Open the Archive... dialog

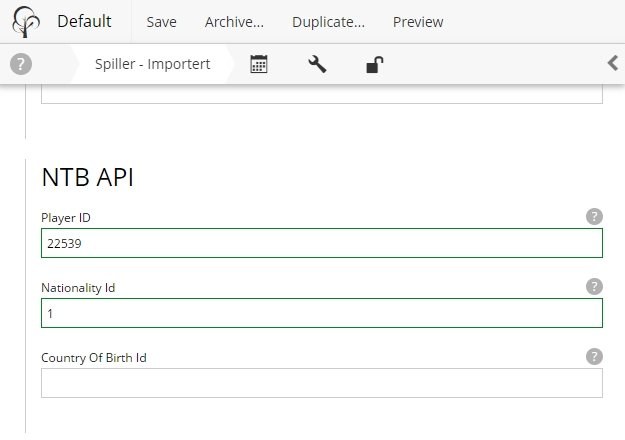point(234,22)
